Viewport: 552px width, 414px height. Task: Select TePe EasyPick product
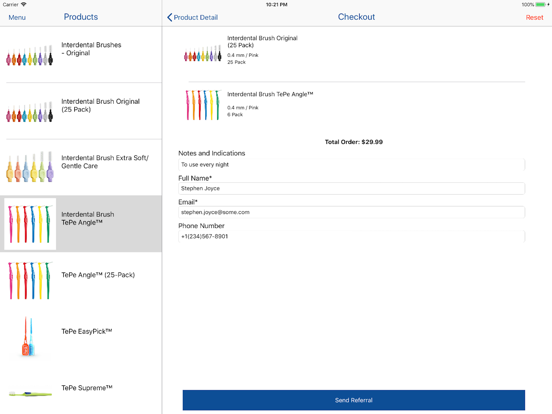coord(81,337)
